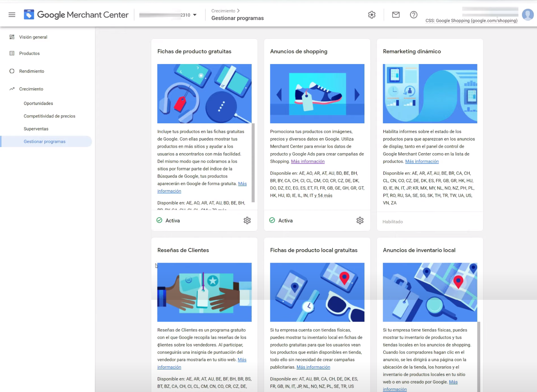This screenshot has height=392, width=537.
Task: Click the Remarketing dinámico illustration
Action: click(x=430, y=94)
